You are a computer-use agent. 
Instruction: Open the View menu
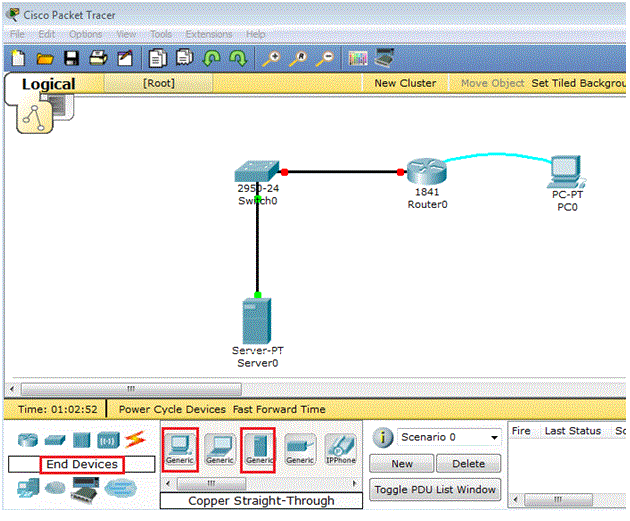[126, 34]
